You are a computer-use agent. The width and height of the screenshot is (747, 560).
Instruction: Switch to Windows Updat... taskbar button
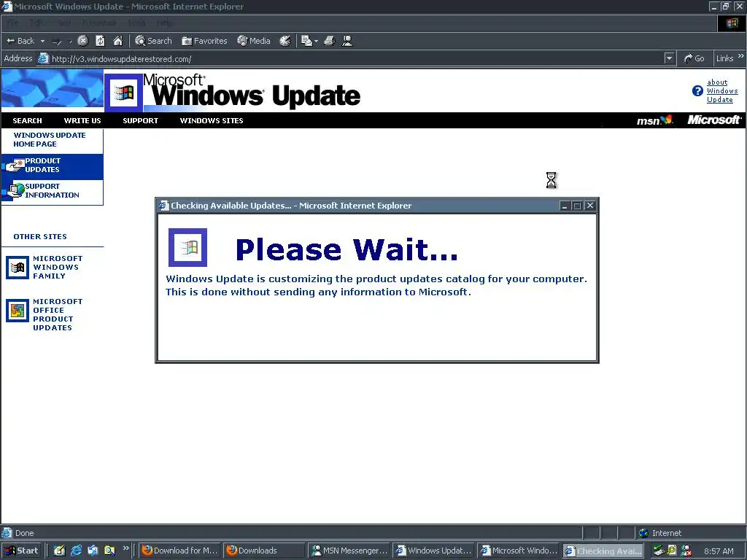point(434,551)
